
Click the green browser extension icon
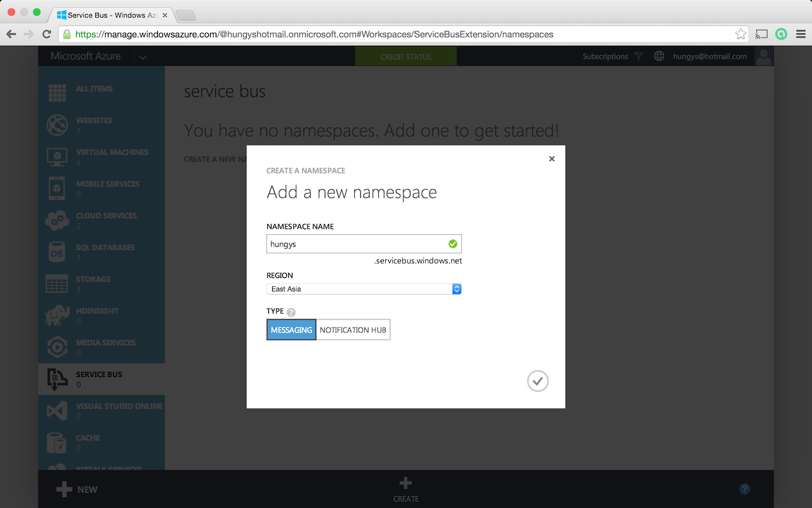782,34
